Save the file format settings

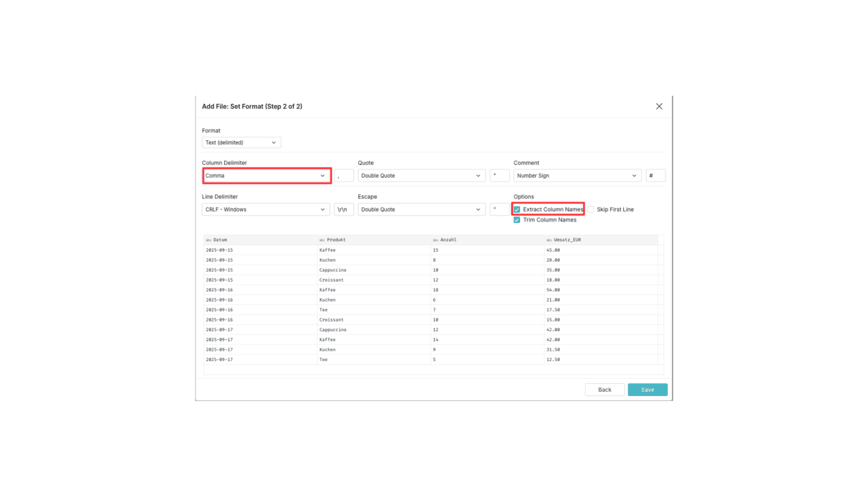click(x=647, y=390)
